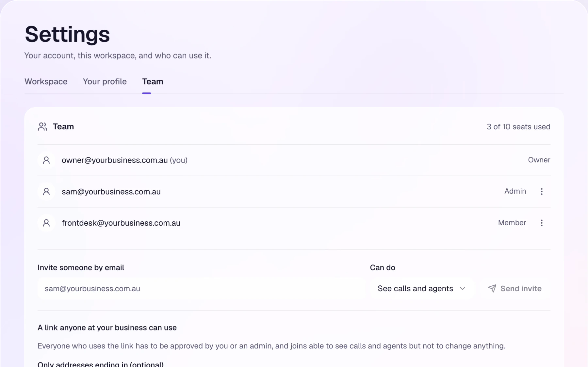
Task: Click the 'A link anyone at your business can use' heading
Action: click(107, 328)
